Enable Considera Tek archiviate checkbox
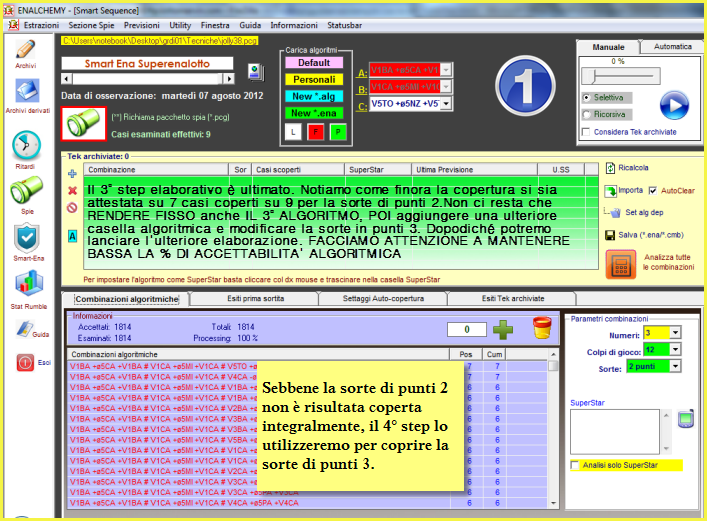The width and height of the screenshot is (707, 521). coord(586,132)
